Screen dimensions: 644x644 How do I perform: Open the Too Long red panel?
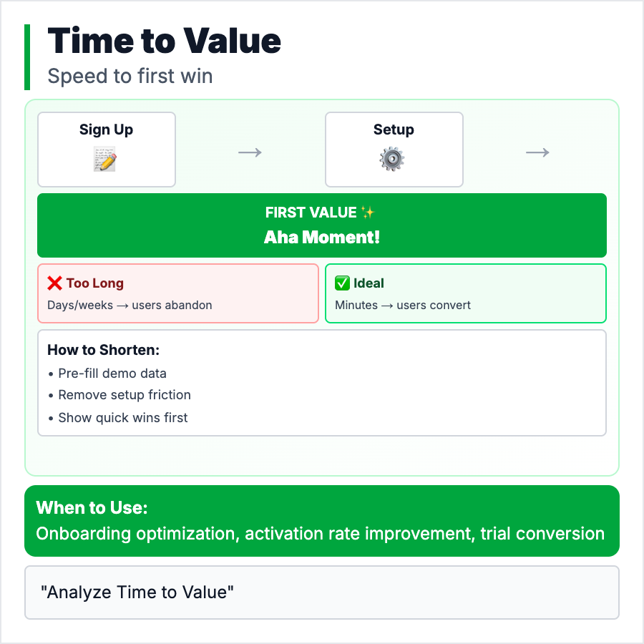(x=178, y=293)
